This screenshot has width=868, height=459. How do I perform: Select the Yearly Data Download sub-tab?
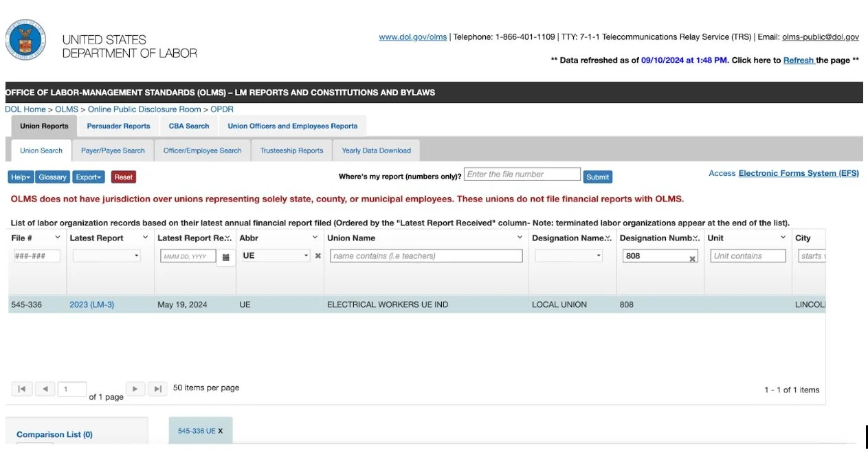click(x=376, y=150)
